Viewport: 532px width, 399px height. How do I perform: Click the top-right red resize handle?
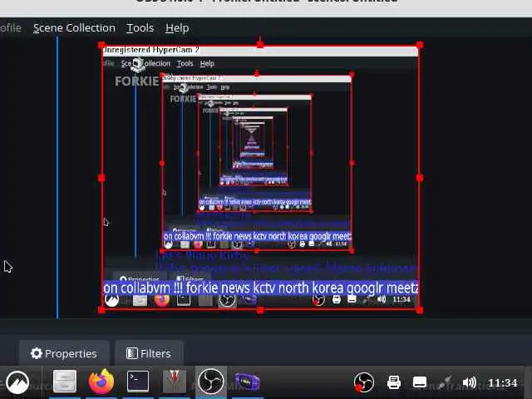pyautogui.click(x=420, y=45)
